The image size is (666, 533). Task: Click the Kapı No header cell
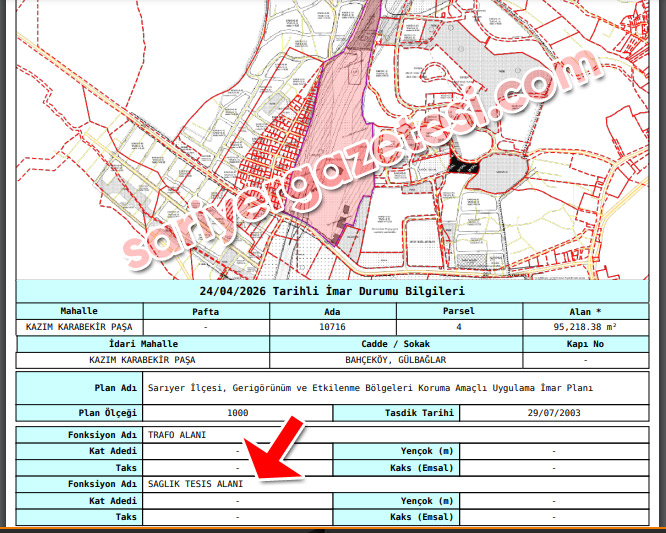pyautogui.click(x=584, y=343)
